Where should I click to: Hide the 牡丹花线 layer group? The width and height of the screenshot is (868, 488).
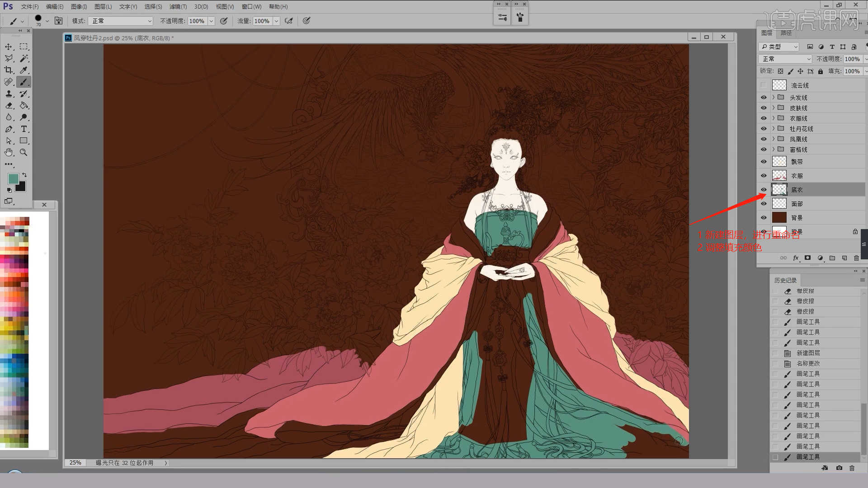click(x=764, y=128)
